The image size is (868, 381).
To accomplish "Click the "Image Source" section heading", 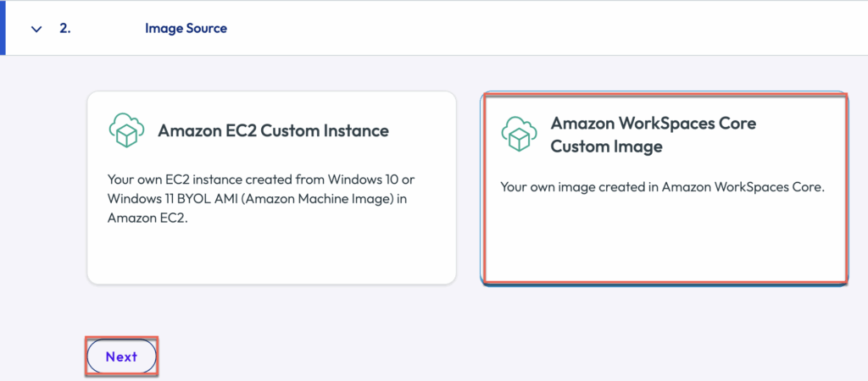I will pos(186,29).
